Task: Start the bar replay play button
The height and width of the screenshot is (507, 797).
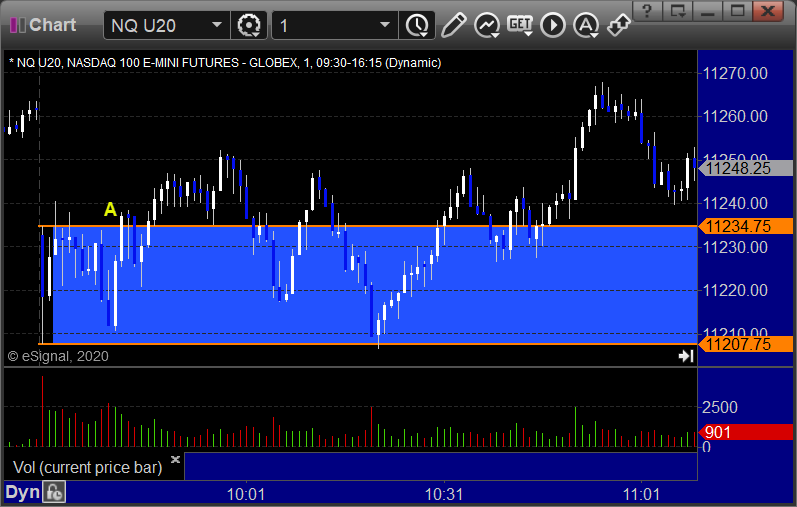Action: click(553, 25)
